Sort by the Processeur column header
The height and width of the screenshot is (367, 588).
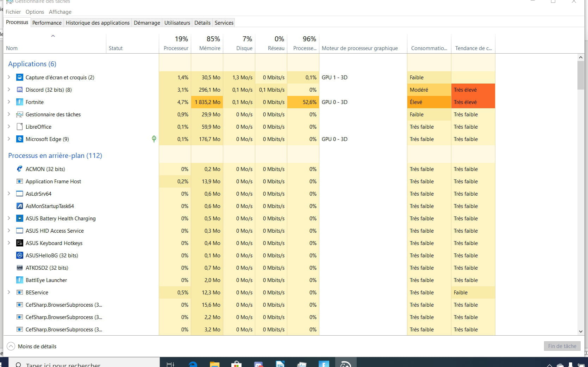coord(175,43)
